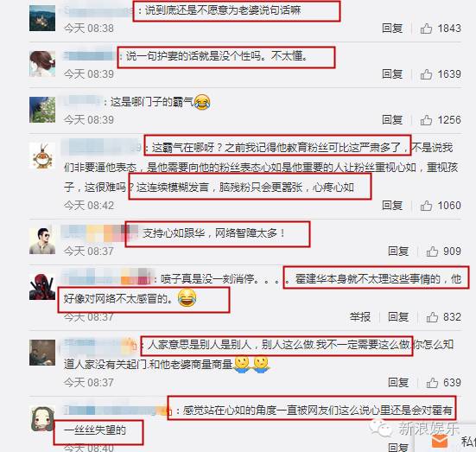The width and height of the screenshot is (476, 452).
Task: Reply to the 08:38 comment with 1843 likes
Action: (392, 29)
